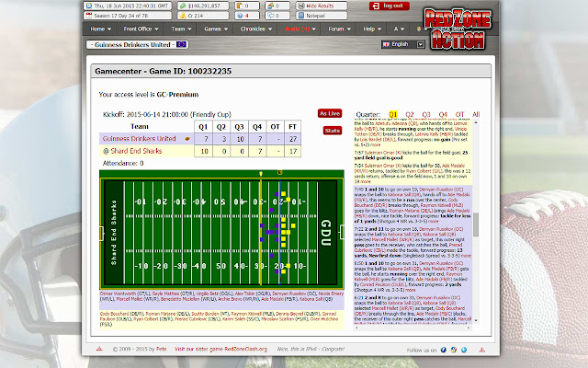Open the Forum menu
This screenshot has width=588, height=368.
(339, 29)
